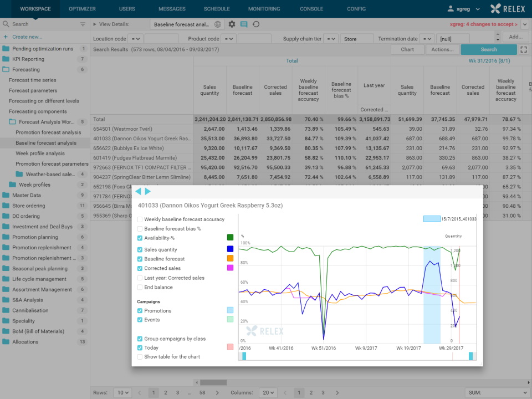Click the '4 changes to accept' link
Screen dimensions: 532x399
click(484, 24)
